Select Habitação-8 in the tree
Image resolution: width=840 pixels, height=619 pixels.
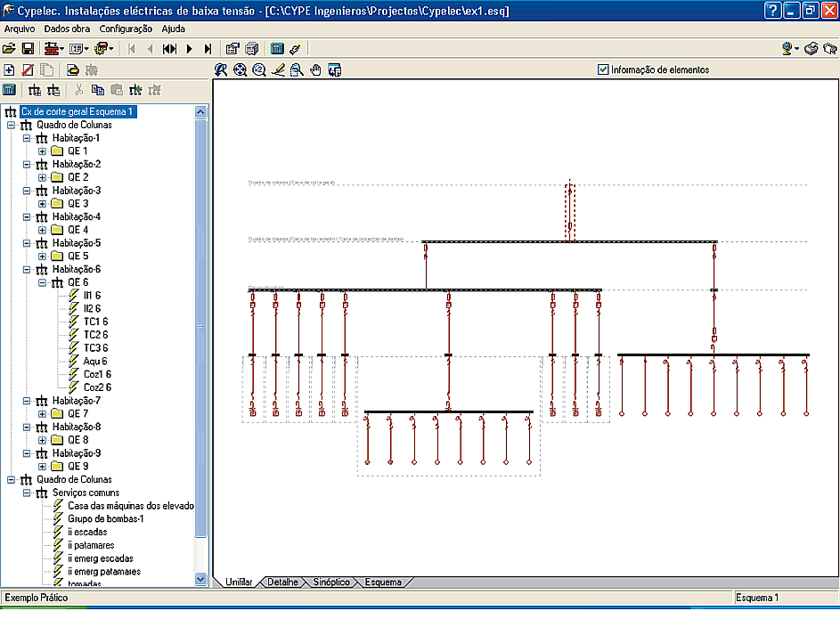pyautogui.click(x=77, y=427)
